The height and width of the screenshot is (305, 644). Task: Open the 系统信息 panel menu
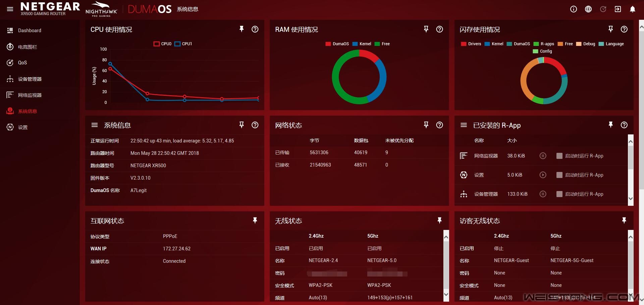pos(95,125)
